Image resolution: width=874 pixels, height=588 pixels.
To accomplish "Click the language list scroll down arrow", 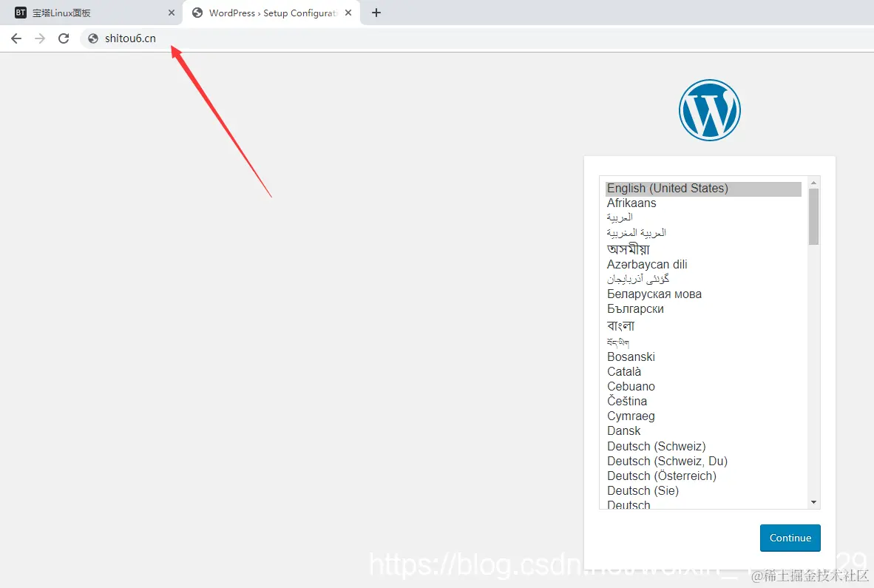I will 814,502.
